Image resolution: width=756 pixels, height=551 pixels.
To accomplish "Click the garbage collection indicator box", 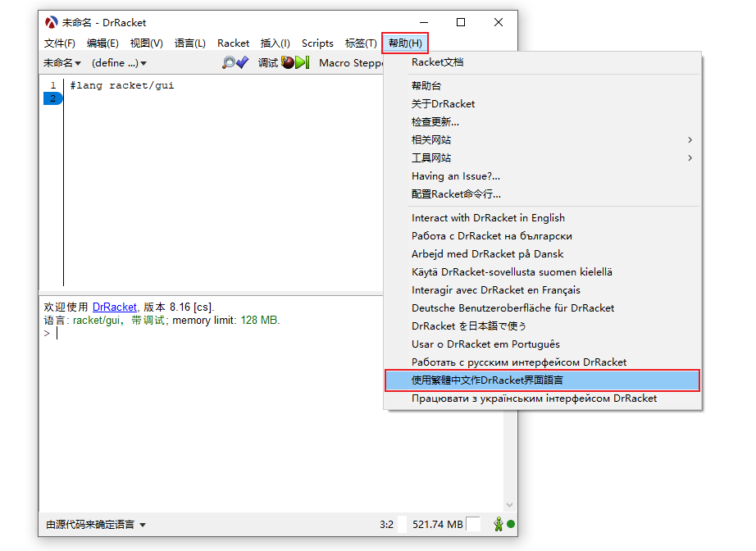I will point(473,524).
